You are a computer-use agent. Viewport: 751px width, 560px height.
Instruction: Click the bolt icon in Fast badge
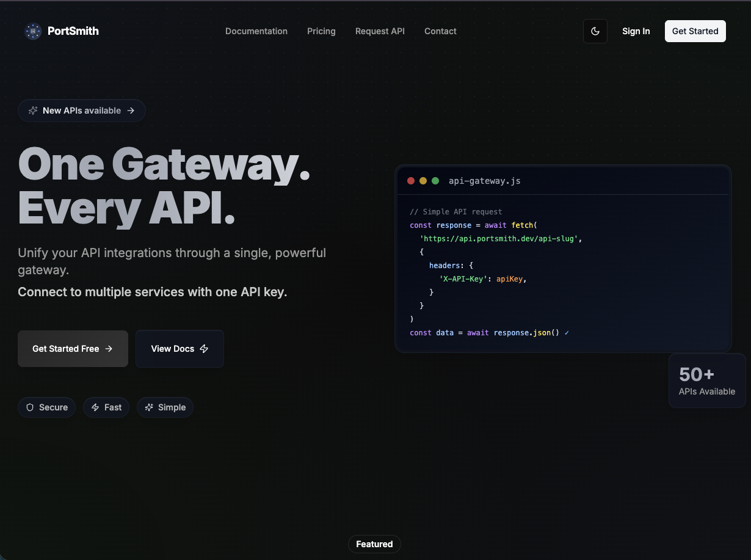(x=95, y=407)
